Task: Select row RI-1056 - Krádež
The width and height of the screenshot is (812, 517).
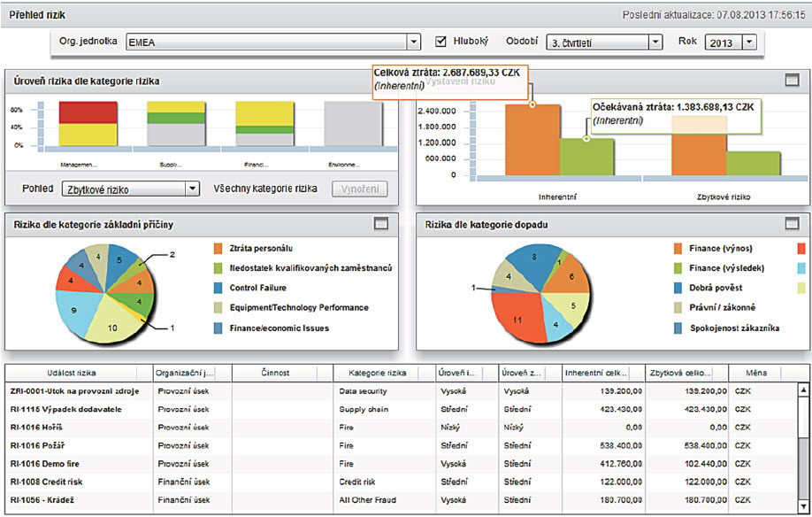Action: coord(402,500)
